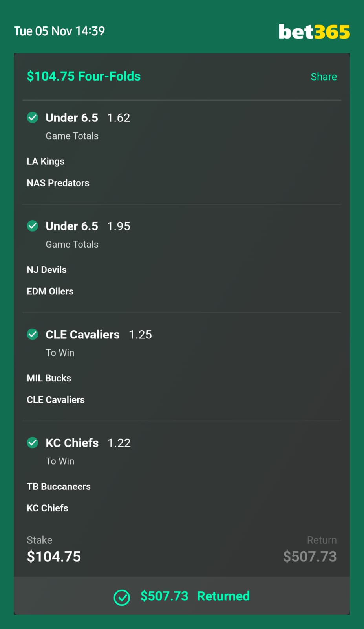Click the LA Kings team name
Viewport: 364px width, 629px height.
coord(46,162)
